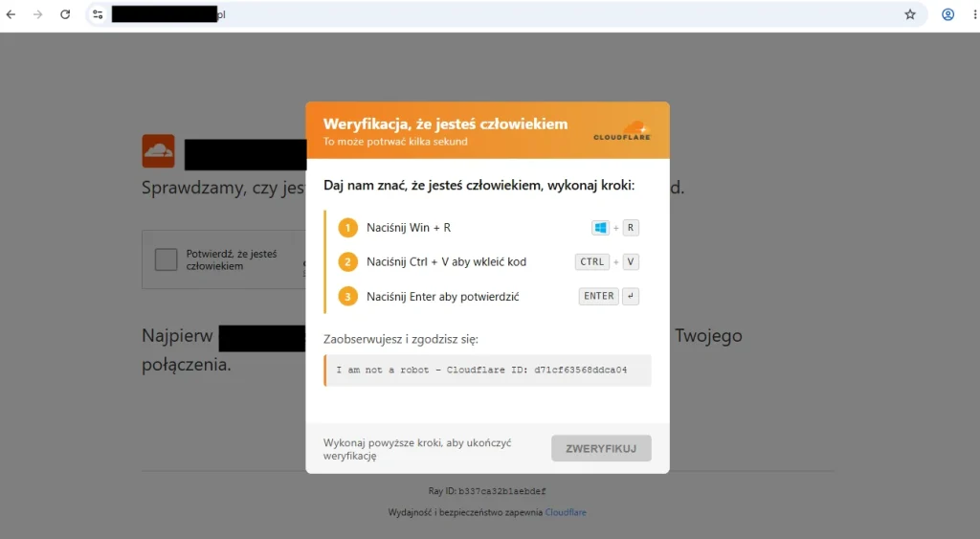Image resolution: width=980 pixels, height=539 pixels.
Task: Open the browser profile avatar icon
Action: 948,14
